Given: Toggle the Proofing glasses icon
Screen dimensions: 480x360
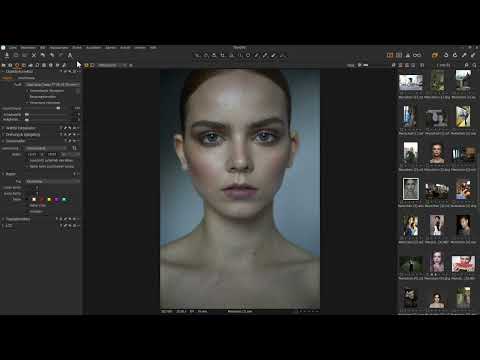Looking at the screenshot, I should click(x=417, y=55).
